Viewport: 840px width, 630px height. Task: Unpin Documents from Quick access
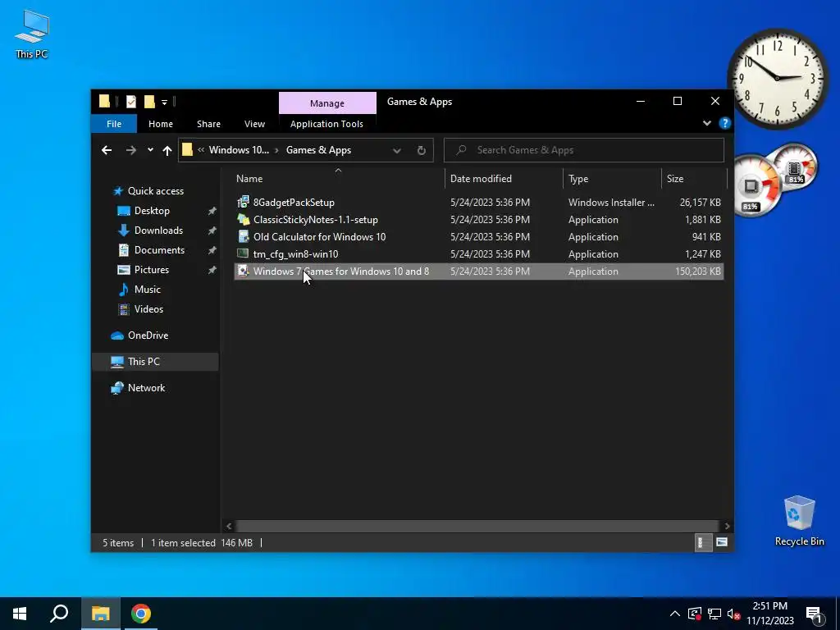pos(212,250)
